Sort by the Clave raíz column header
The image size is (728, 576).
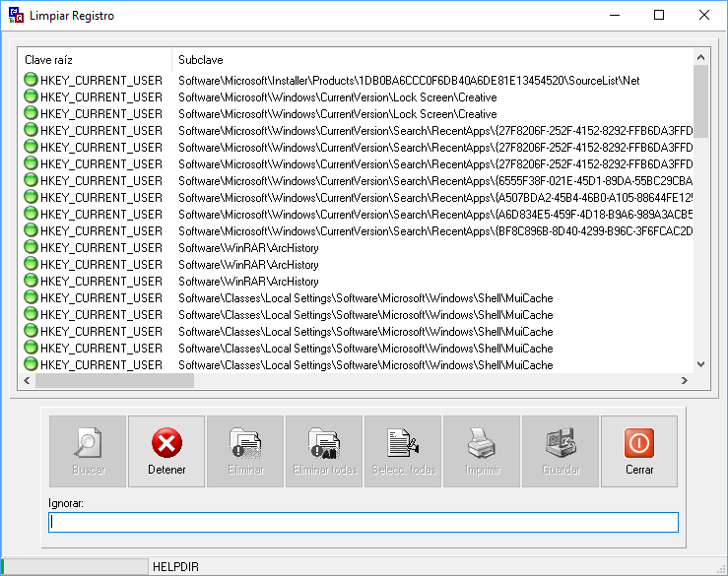[x=95, y=60]
